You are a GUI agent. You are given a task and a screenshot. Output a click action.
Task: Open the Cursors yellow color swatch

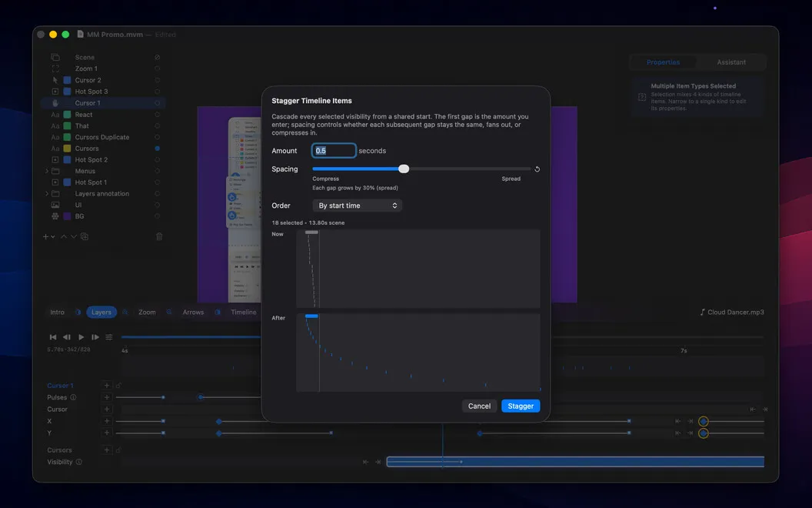68,149
